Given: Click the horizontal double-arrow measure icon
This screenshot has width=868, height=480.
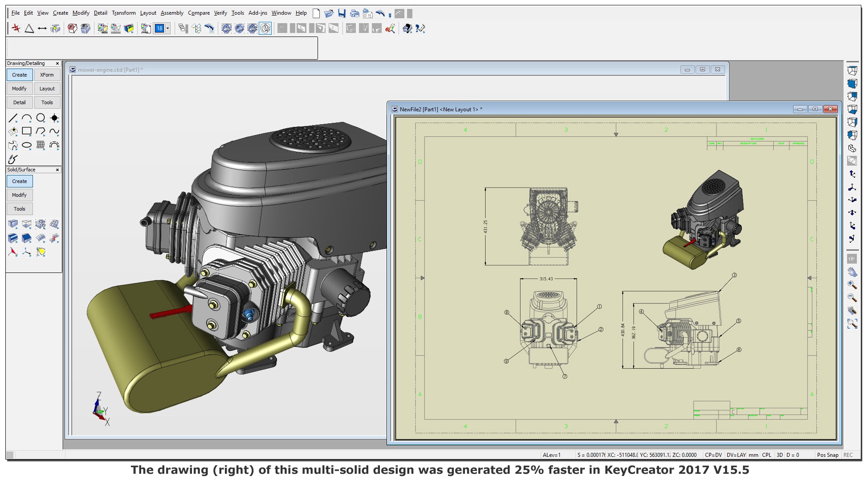Looking at the screenshot, I should (42, 29).
